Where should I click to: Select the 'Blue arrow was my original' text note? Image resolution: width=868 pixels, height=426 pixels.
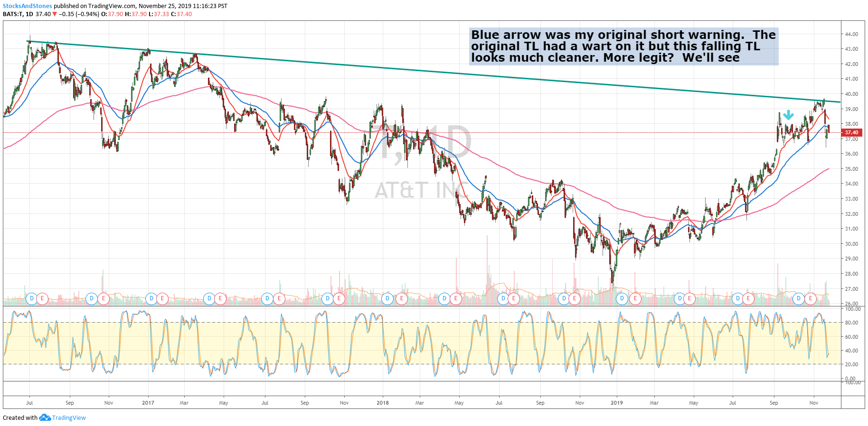click(623, 46)
